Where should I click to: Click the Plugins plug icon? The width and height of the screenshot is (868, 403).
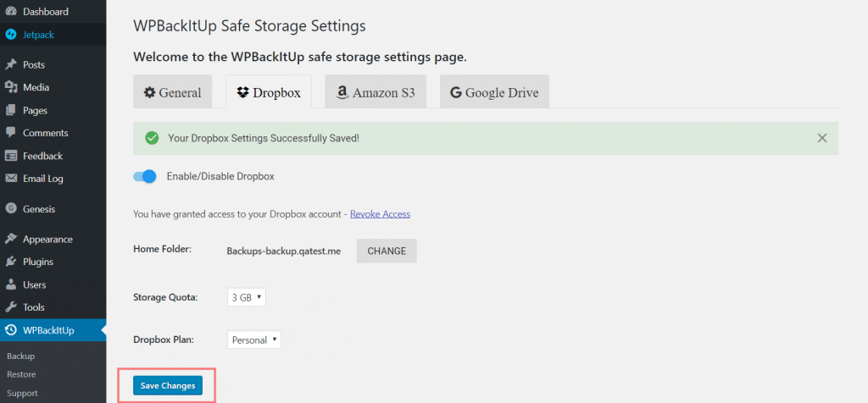[x=10, y=262]
